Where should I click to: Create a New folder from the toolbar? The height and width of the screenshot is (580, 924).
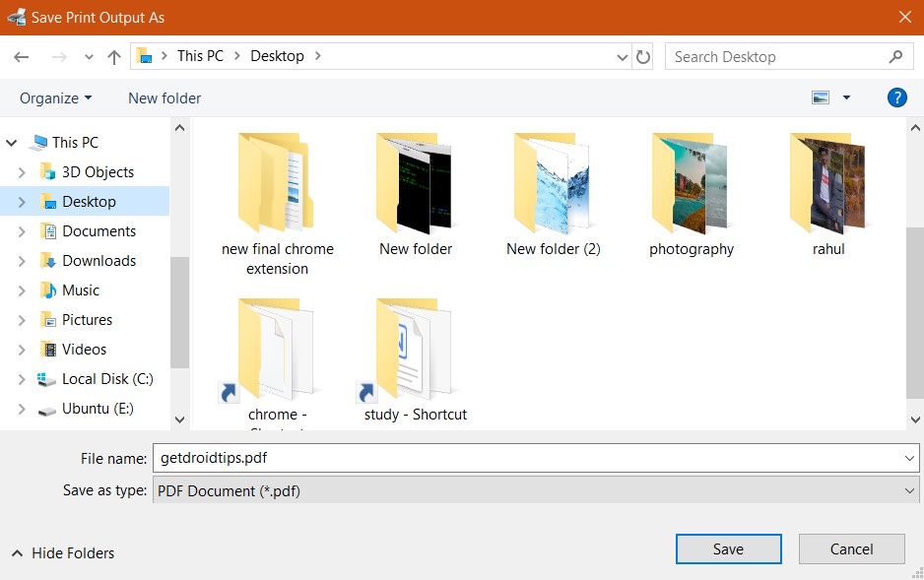165,97
